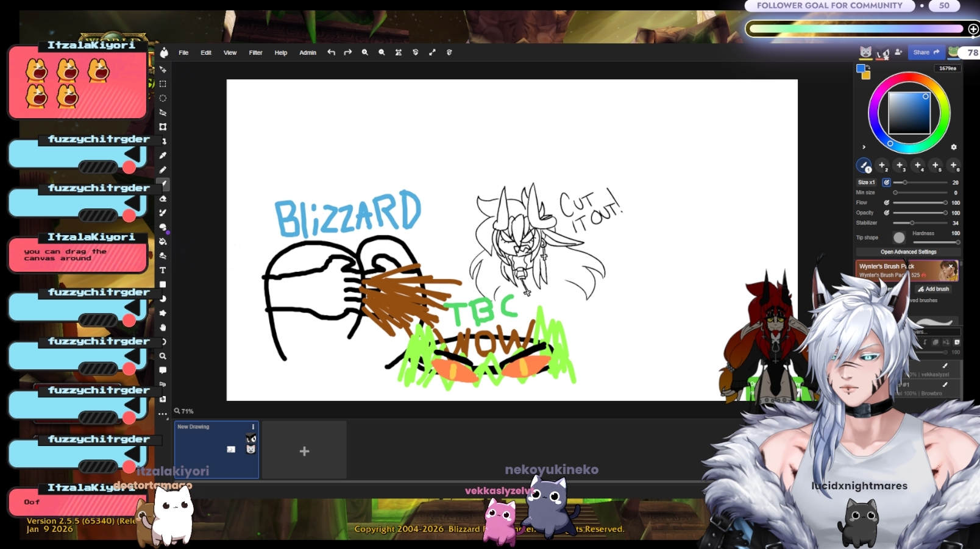Open the three-dot menu on New Drawing

[x=253, y=427]
